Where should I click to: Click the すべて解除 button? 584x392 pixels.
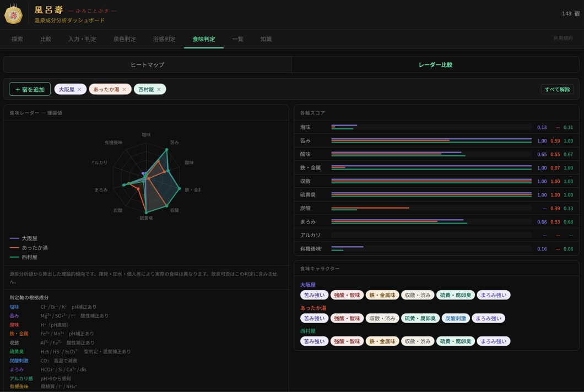[557, 89]
